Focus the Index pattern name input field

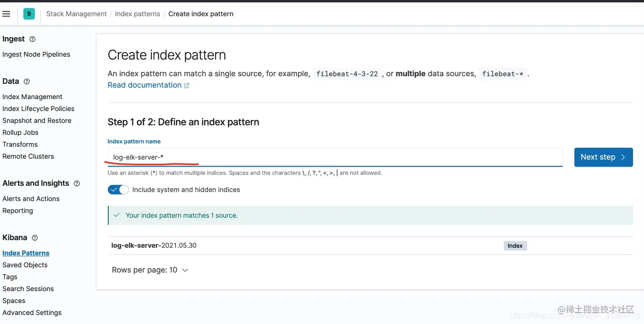pyautogui.click(x=335, y=157)
